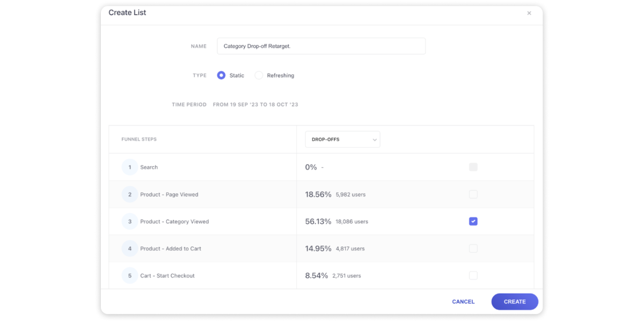Click the Cancel button
Screen dimensions: 644x322
tap(463, 302)
